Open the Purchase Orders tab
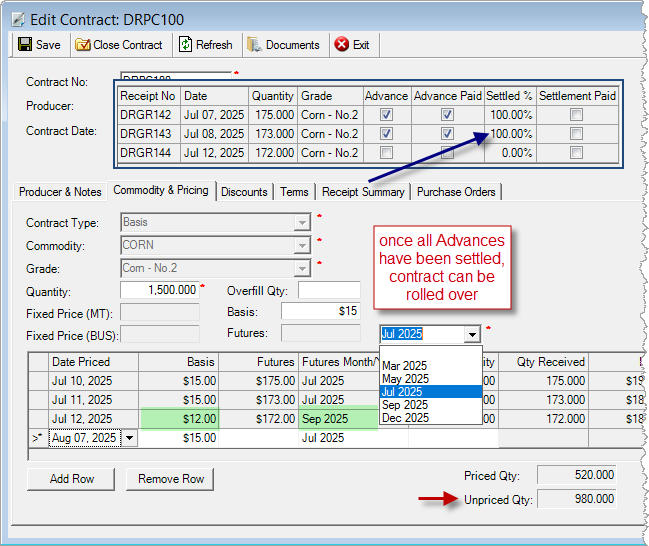This screenshot has height=546, width=649. coord(456,192)
